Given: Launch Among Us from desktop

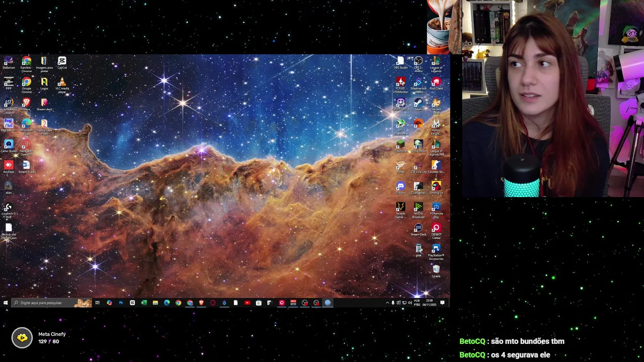Looking at the screenshot, I should pyautogui.click(x=436, y=188).
